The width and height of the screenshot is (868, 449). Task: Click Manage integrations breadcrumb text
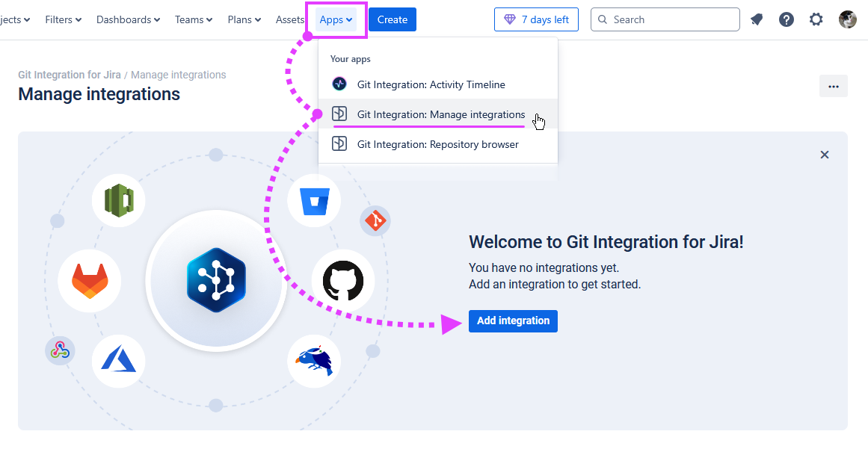[178, 75]
